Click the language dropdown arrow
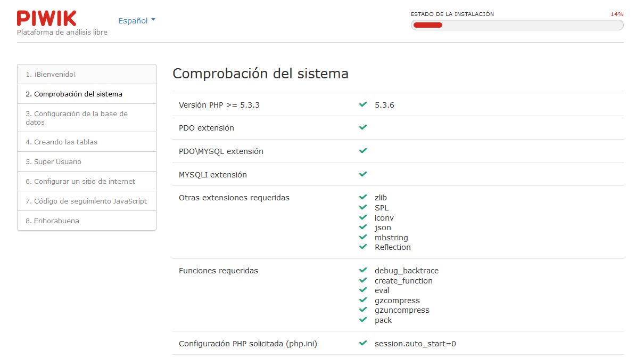This screenshot has height=357, width=644. tap(153, 20)
